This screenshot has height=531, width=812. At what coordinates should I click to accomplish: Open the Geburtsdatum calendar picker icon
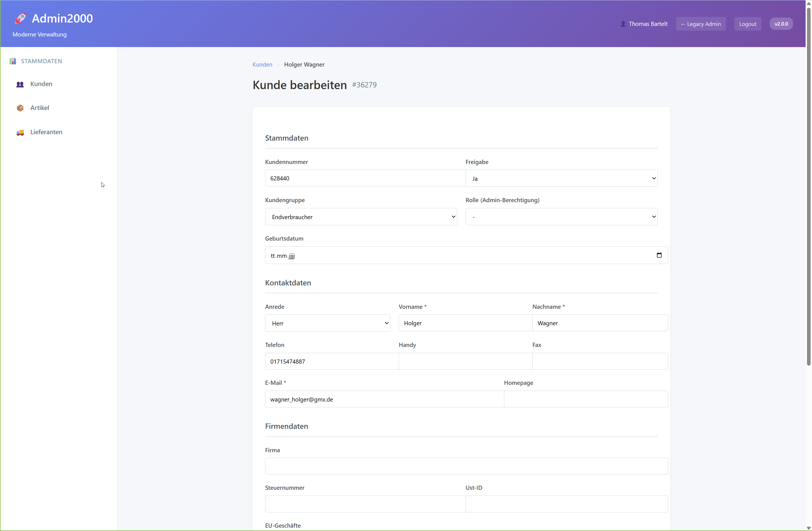[x=659, y=255]
